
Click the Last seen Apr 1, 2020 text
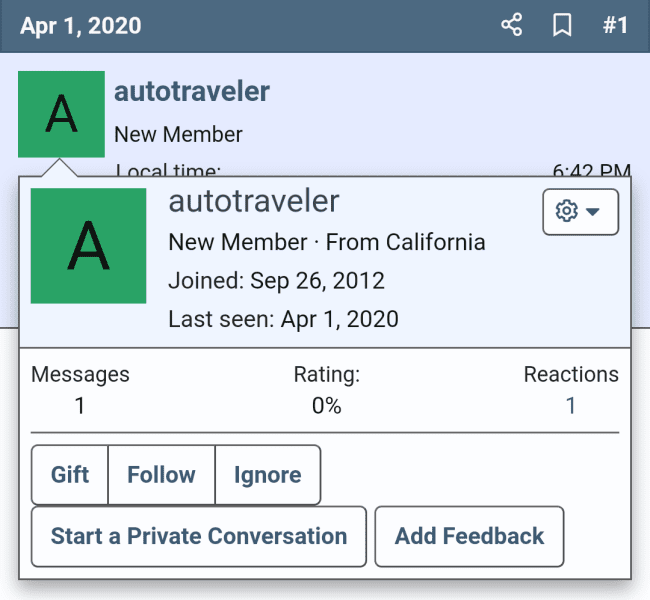coord(283,320)
